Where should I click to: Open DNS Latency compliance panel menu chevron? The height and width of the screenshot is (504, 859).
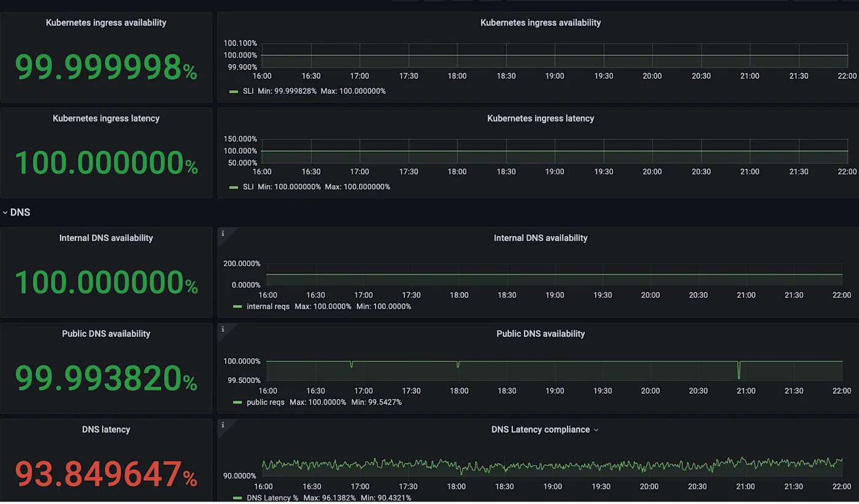pyautogui.click(x=596, y=430)
